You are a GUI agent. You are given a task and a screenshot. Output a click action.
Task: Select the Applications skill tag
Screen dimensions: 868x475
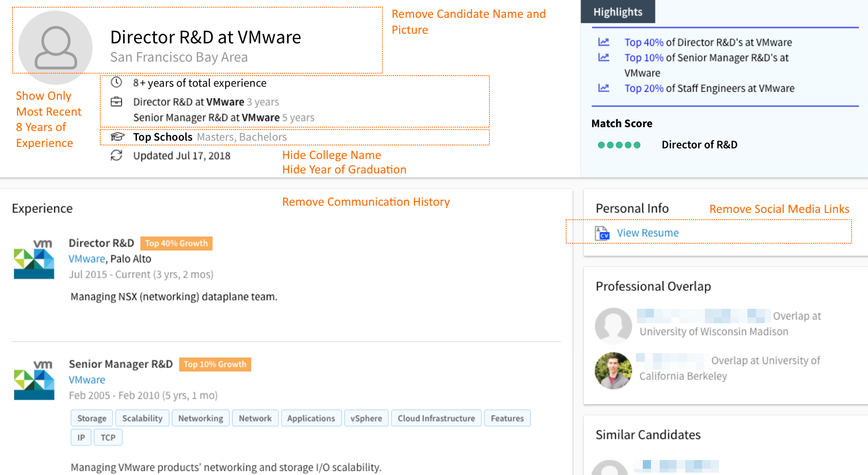311,418
